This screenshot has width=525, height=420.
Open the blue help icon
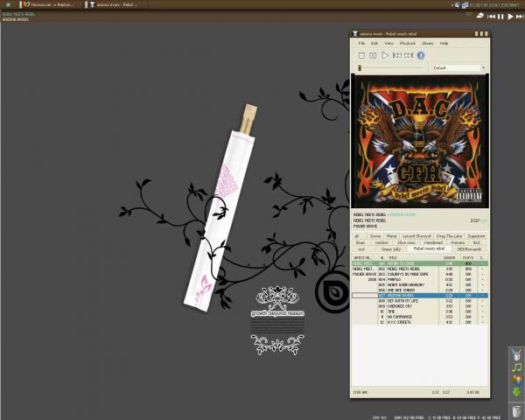point(421,55)
